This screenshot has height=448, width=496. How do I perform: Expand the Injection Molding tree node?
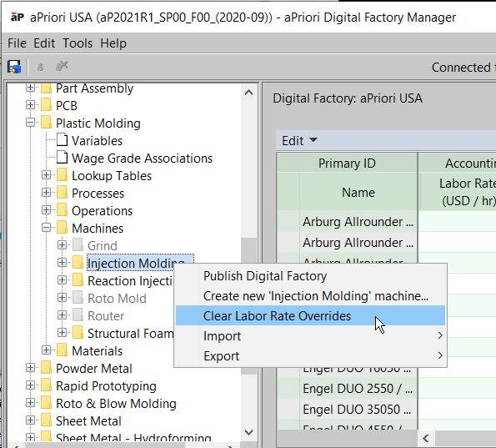(62, 263)
